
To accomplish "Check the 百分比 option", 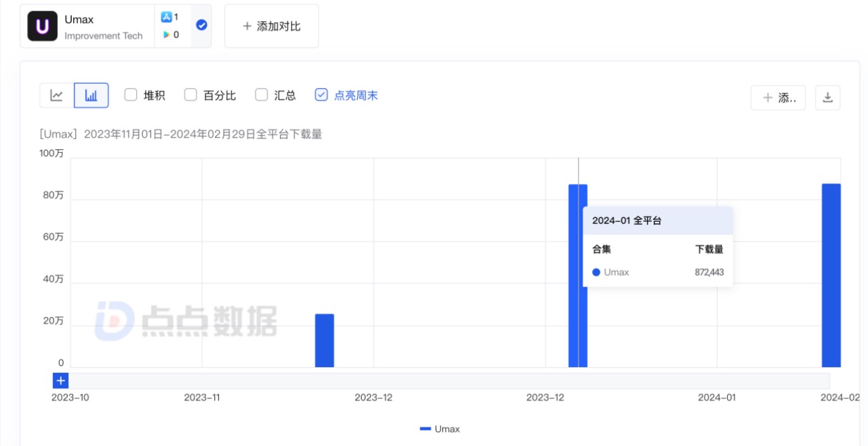I will 191,95.
